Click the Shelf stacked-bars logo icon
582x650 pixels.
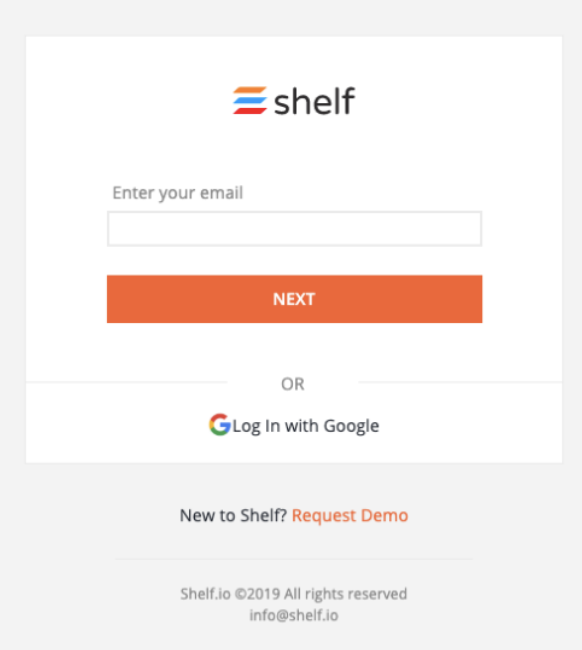coord(250,100)
